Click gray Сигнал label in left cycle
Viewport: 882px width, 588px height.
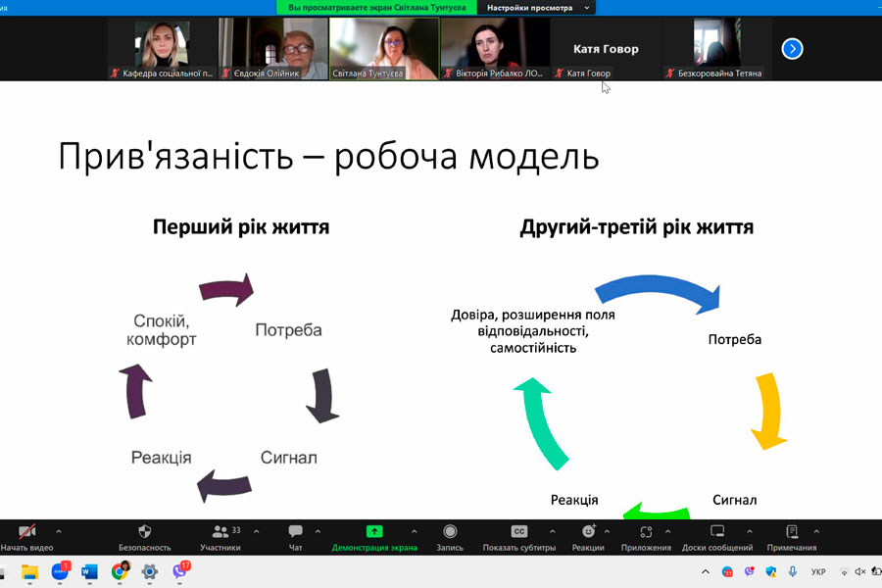[288, 458]
